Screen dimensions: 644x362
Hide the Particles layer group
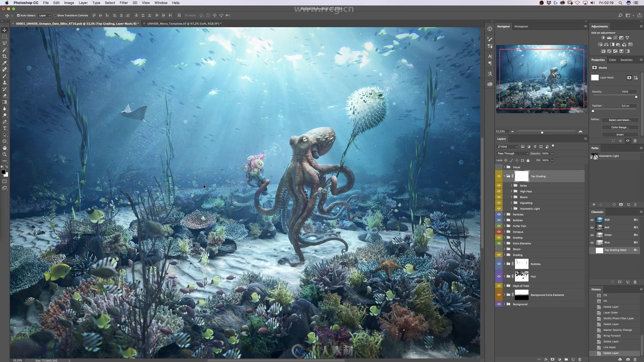[499, 215]
